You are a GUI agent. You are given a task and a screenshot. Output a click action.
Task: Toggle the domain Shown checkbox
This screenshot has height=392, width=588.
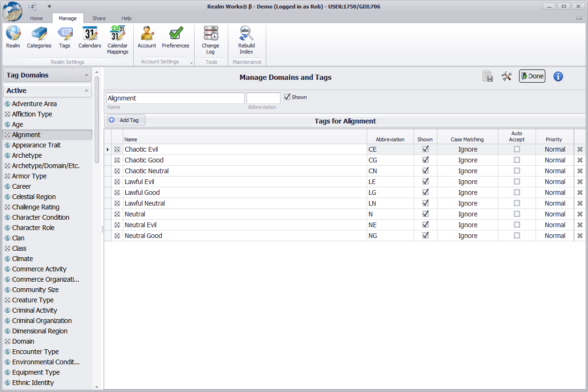coord(287,97)
